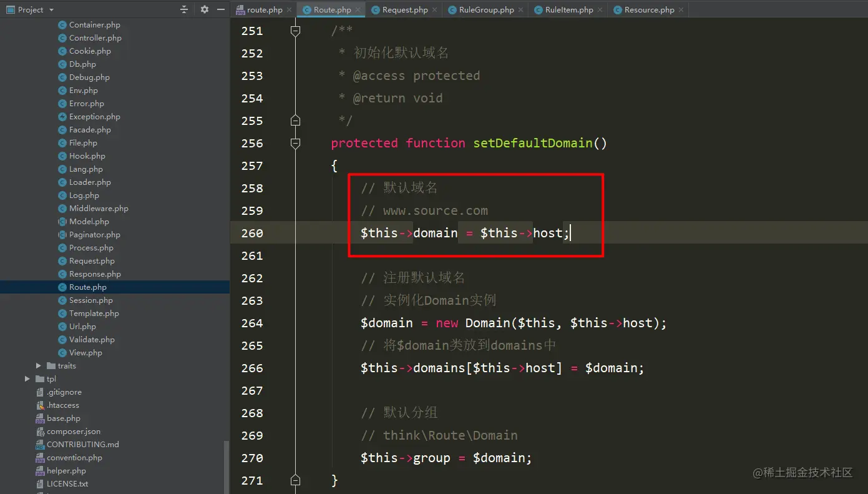Expand the traits folder
This screenshot has width=868, height=494.
39,366
